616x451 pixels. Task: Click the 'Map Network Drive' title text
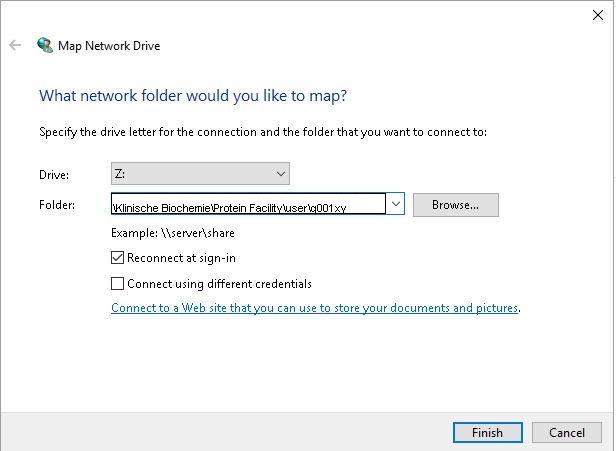109,46
